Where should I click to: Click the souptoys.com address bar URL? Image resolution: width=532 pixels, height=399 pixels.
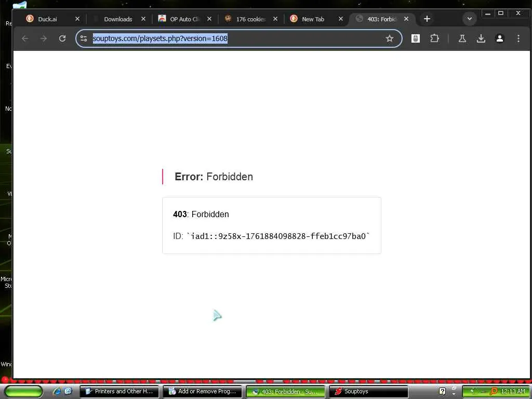160,38
